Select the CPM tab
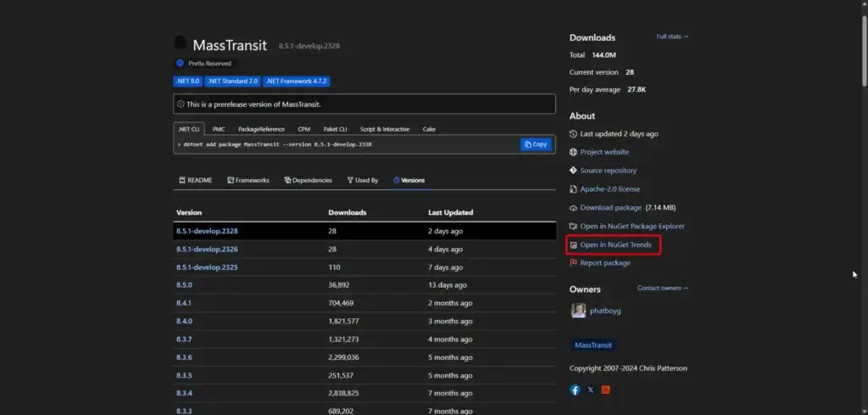 click(x=304, y=129)
